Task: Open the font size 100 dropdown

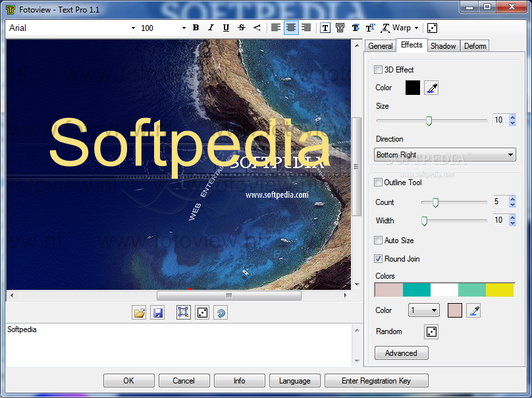Action: [184, 28]
